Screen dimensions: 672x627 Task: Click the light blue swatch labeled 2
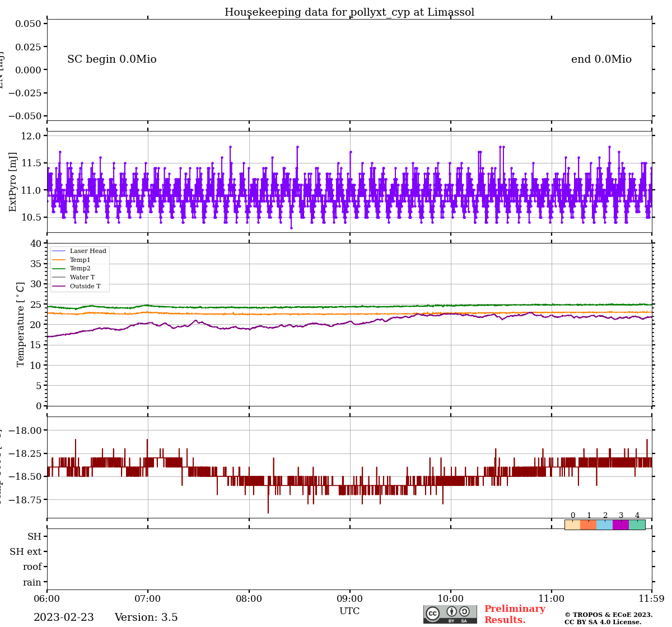coord(605,525)
